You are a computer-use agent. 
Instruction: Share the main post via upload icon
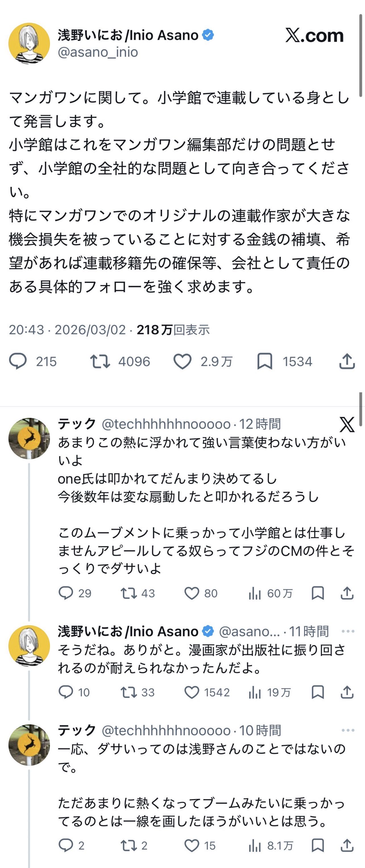pos(347,361)
